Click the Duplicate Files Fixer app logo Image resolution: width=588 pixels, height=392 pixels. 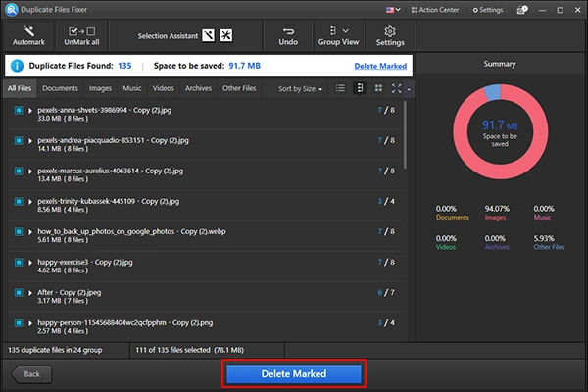pyautogui.click(x=11, y=10)
